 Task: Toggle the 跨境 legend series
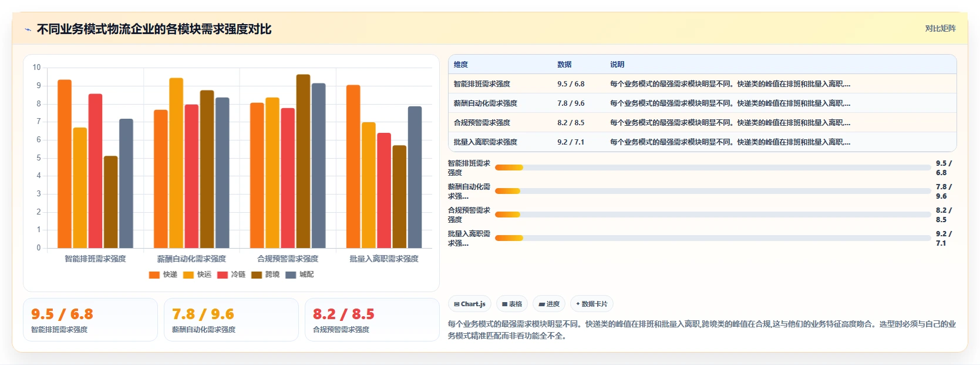click(x=265, y=274)
